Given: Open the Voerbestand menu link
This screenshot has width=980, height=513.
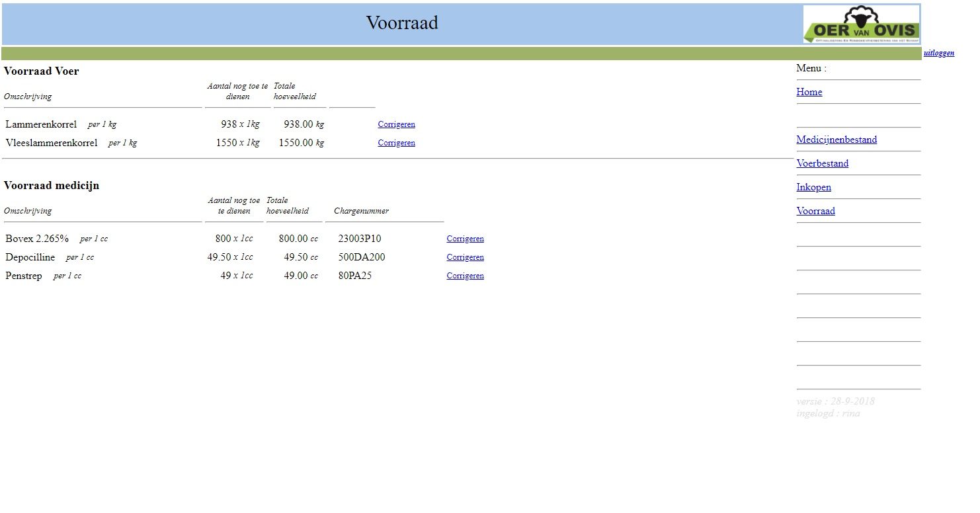Looking at the screenshot, I should (822, 163).
